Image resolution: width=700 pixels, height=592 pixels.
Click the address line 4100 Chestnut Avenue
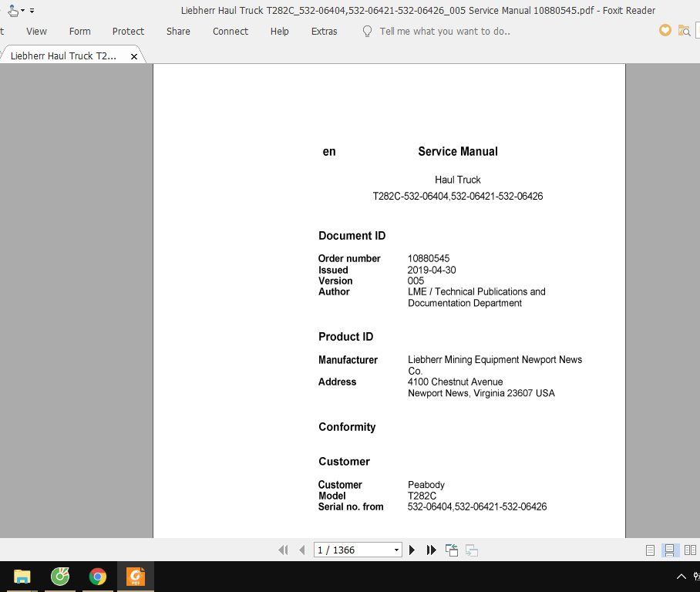(456, 382)
